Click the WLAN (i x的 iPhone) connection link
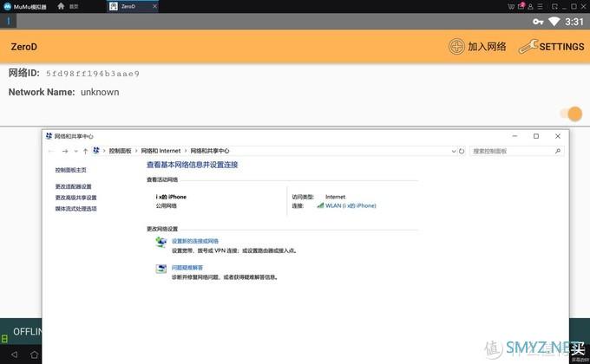Image resolution: width=590 pixels, height=364 pixels. [350, 205]
